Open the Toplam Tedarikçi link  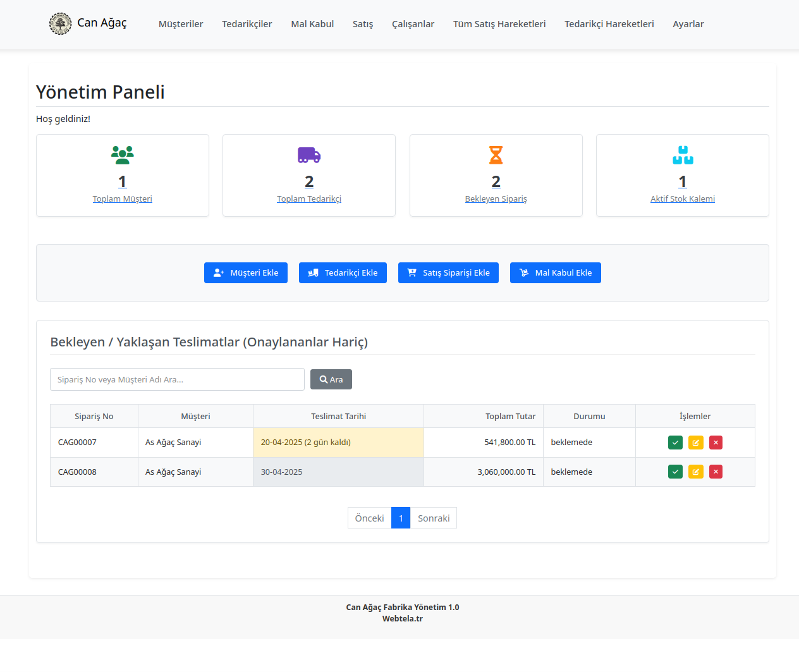click(309, 199)
